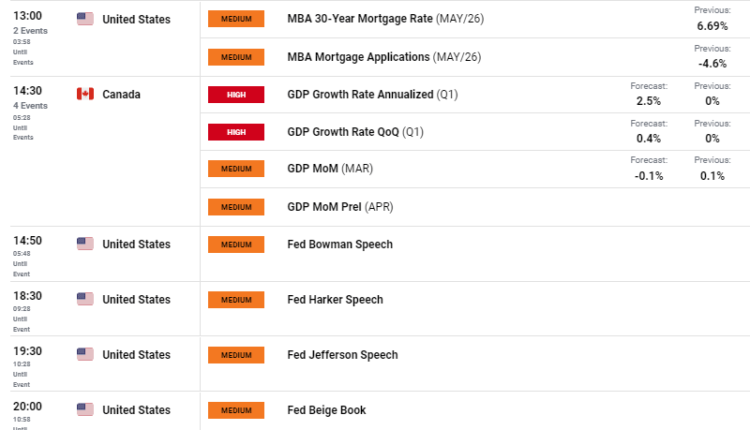Click HIGH badge for GDP Growth Rate QoQ

236,132
